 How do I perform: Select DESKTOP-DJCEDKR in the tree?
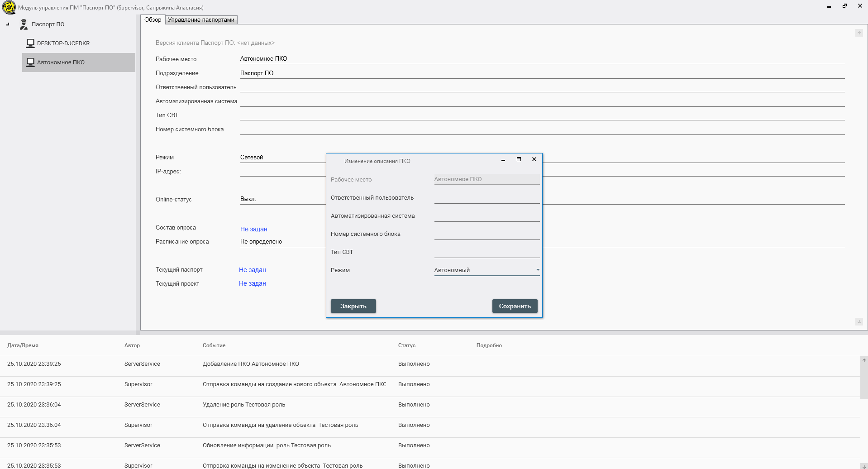[63, 43]
